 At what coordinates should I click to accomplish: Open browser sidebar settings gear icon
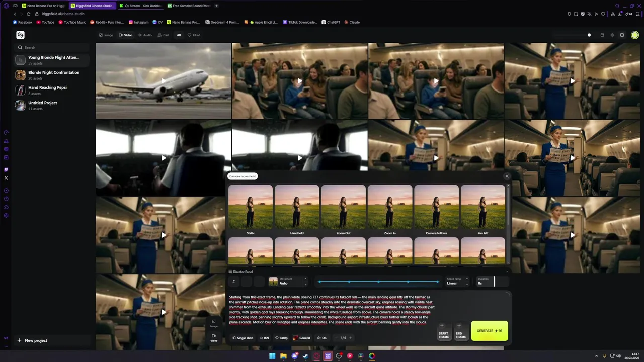click(x=6, y=215)
